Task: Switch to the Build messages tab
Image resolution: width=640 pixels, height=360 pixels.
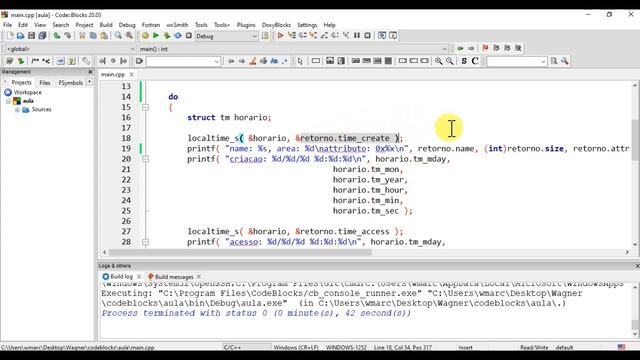Action: tap(174, 277)
